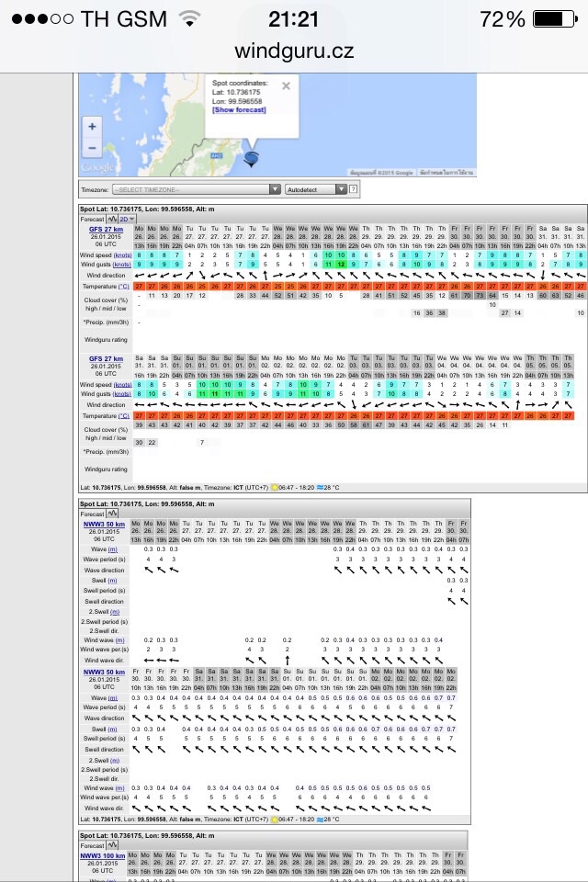
Task: Open NWW3 50 km link in block starting Fr 30
Action: click(x=104, y=672)
